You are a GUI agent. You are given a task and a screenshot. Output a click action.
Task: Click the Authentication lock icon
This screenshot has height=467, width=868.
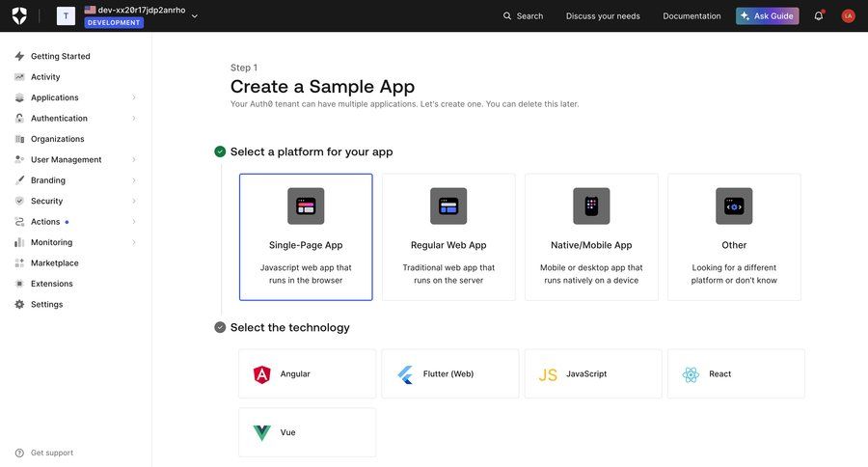click(19, 118)
